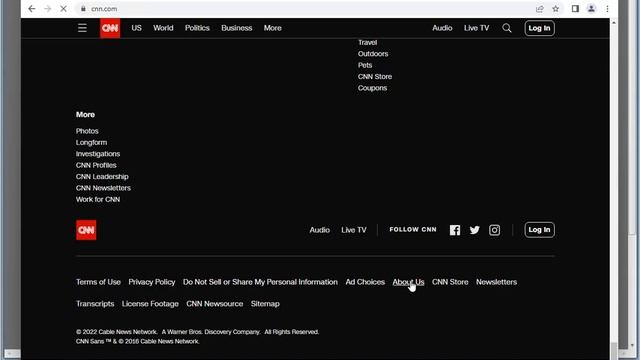Screen dimensions: 640x360
Task: Open the browser side panel icon
Action: coord(575,9)
